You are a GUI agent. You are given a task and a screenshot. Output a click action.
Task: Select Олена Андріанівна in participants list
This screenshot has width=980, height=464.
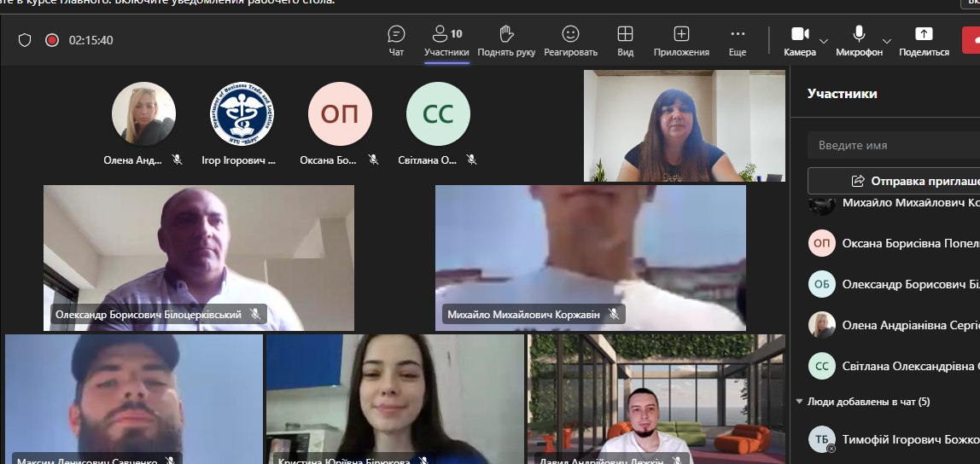(x=894, y=325)
